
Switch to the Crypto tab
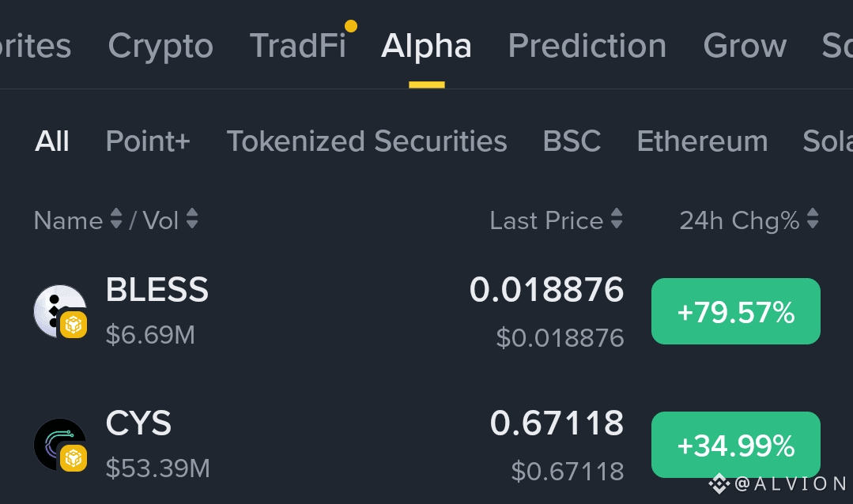click(160, 46)
